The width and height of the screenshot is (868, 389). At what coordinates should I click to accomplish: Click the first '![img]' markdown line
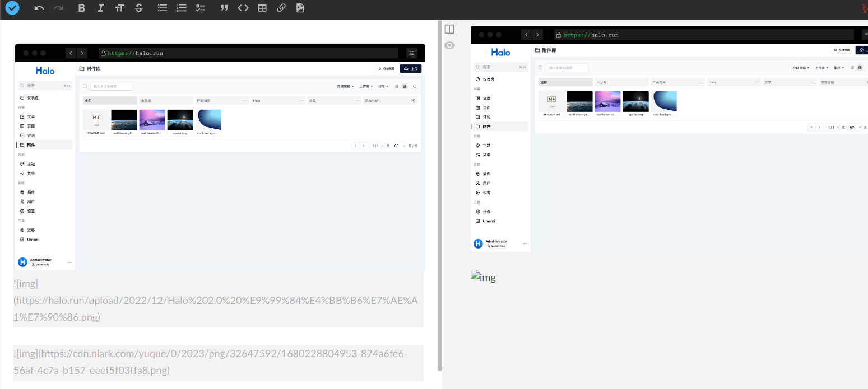click(26, 284)
